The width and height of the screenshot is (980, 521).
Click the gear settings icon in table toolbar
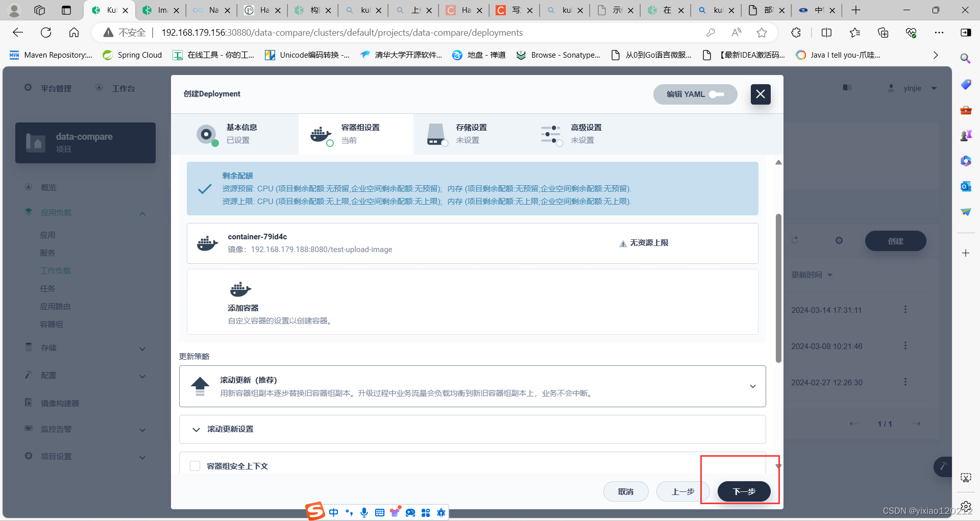pyautogui.click(x=839, y=240)
